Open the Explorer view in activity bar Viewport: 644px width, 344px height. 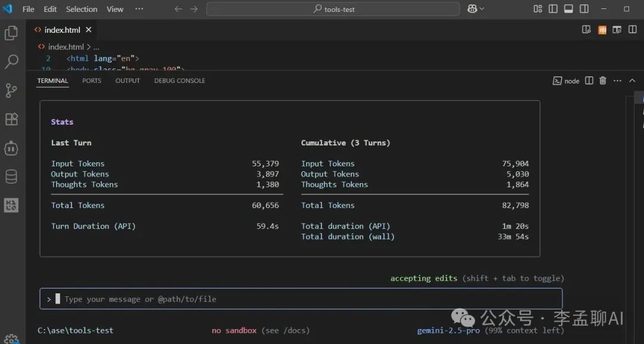pos(11,33)
